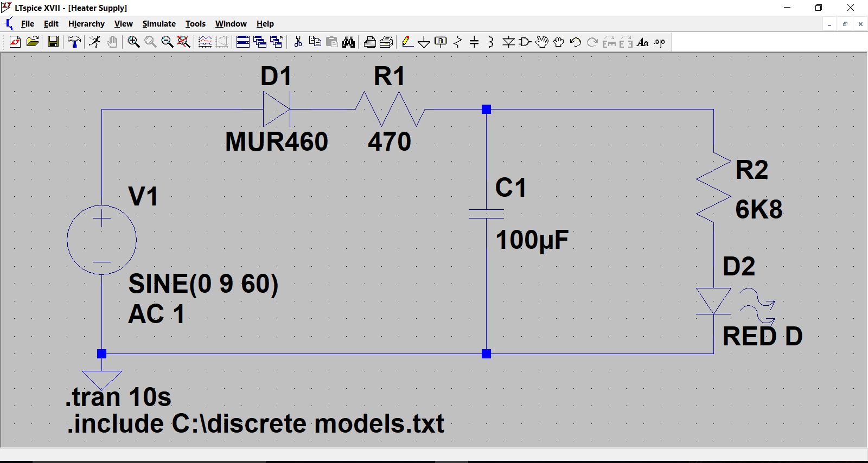Open the Control Panel hammer icon

tap(74, 42)
